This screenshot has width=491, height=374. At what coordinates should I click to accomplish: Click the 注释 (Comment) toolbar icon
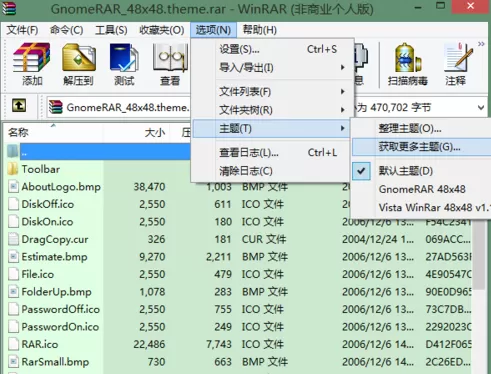point(457,57)
